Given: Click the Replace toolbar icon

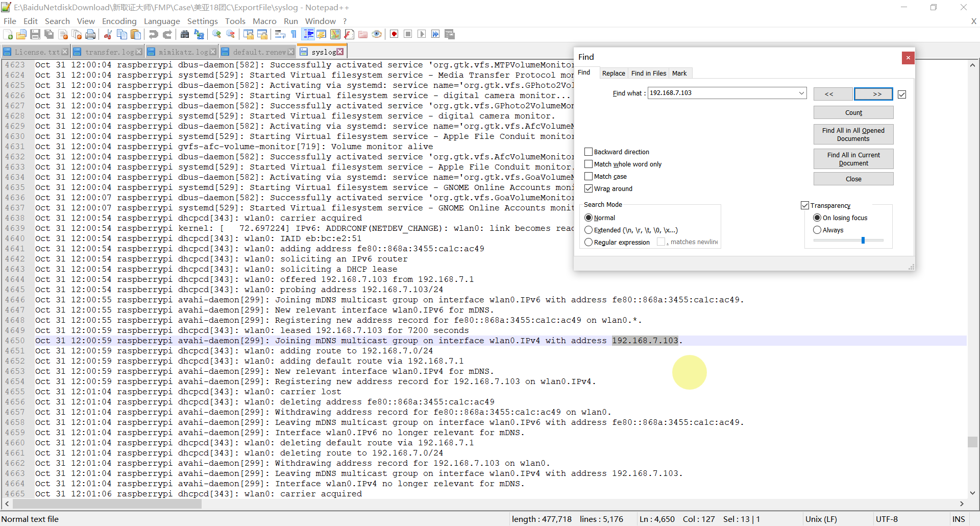Looking at the screenshot, I should 199,34.
